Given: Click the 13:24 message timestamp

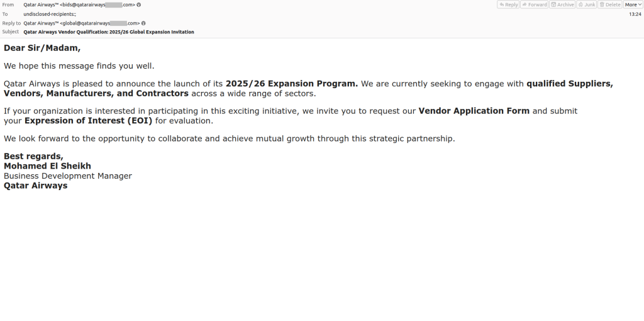Looking at the screenshot, I should [635, 14].
